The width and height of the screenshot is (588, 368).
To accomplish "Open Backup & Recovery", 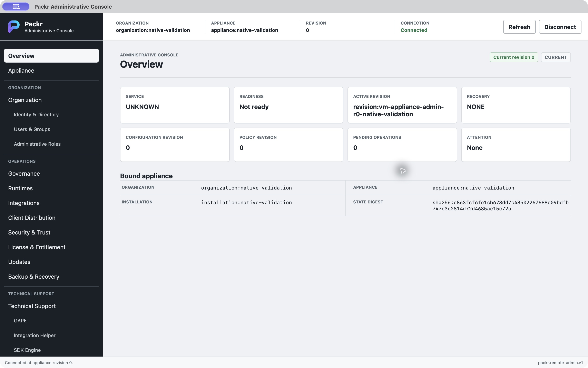I will pyautogui.click(x=51, y=277).
